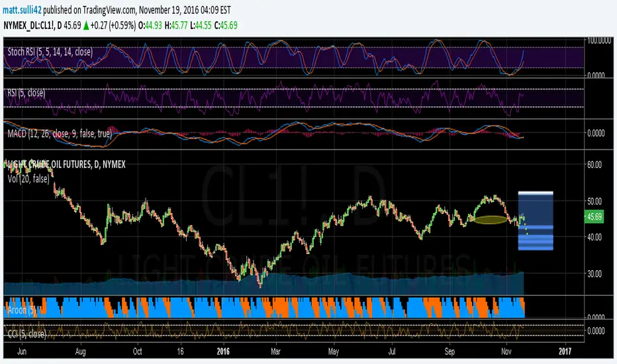The image size is (617, 364).
Task: Click the green 45.69 current price tag
Action: [x=594, y=217]
